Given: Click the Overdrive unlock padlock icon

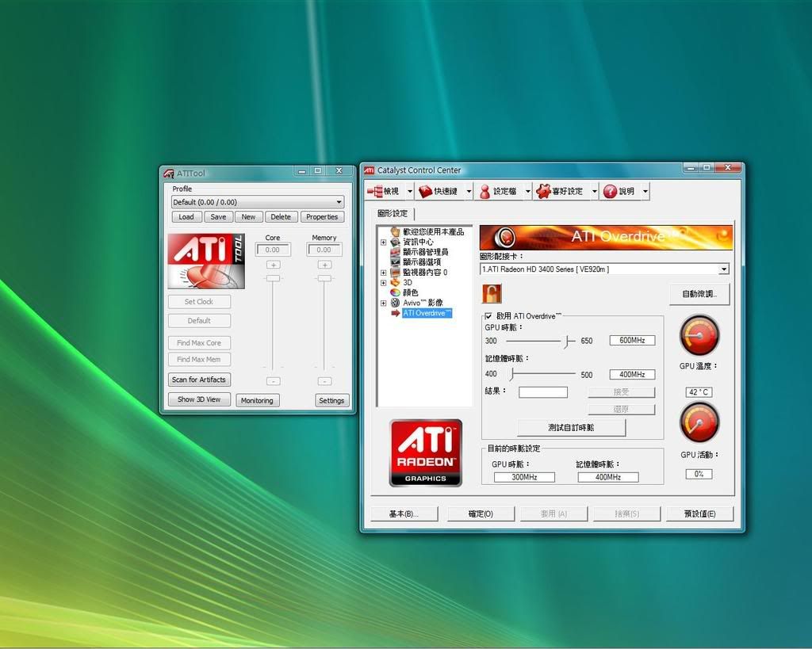Looking at the screenshot, I should (492, 293).
